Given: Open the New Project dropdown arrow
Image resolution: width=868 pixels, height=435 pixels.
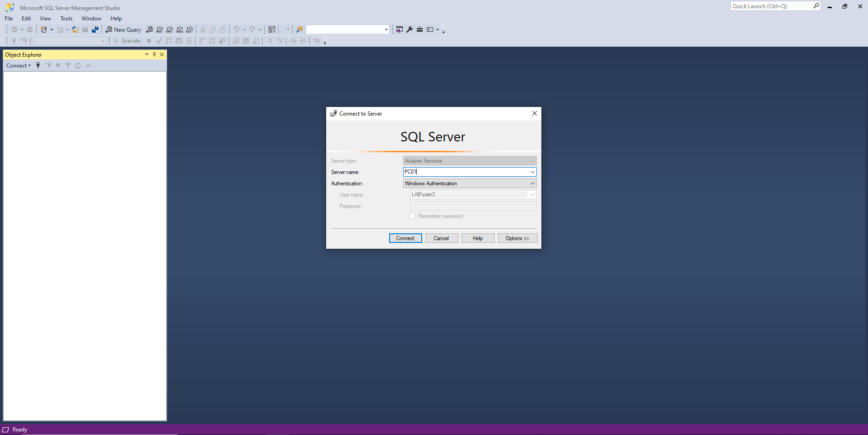Looking at the screenshot, I should click(x=51, y=29).
